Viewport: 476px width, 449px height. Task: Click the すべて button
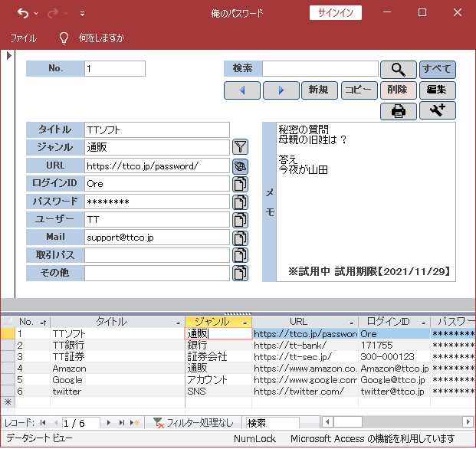437,70
